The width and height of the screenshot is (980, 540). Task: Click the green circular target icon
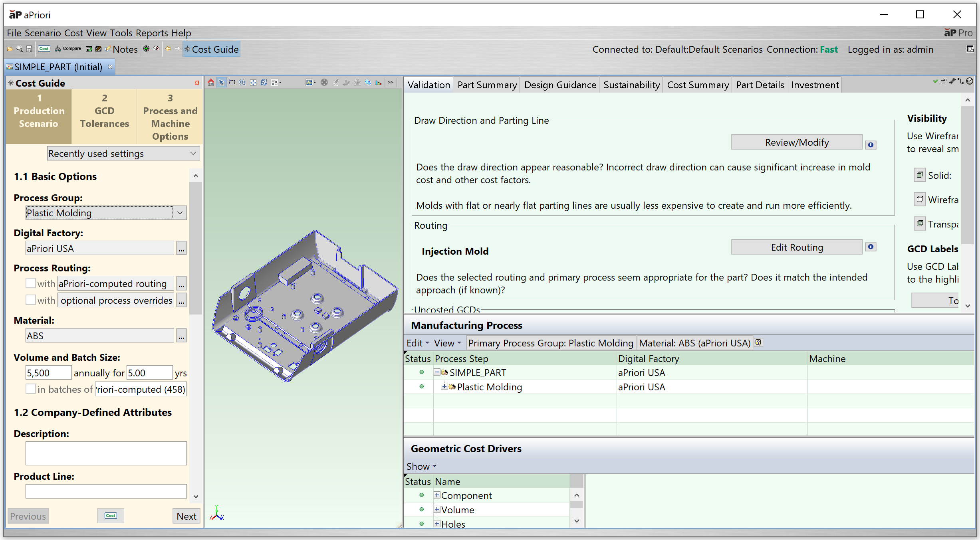(x=147, y=49)
